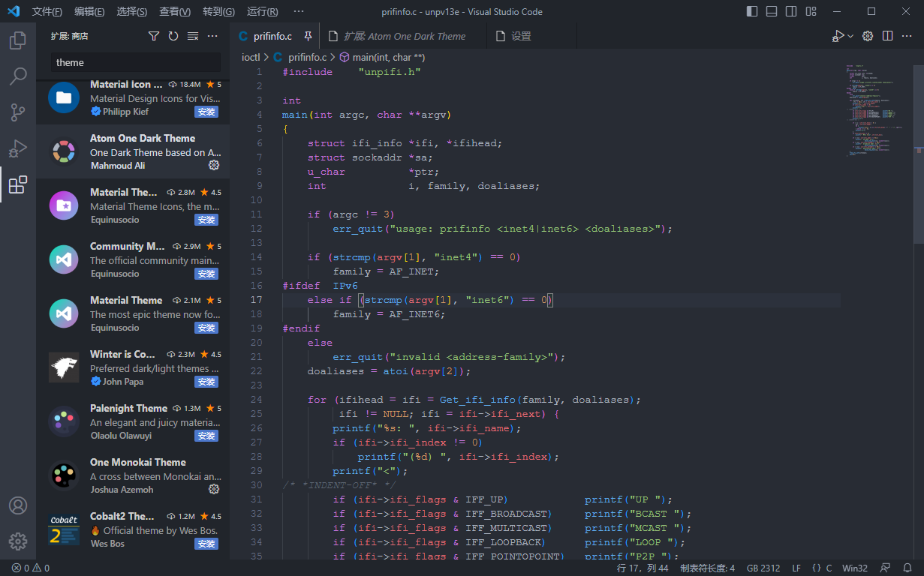The image size is (924, 576).
Task: Clear extensions search results icon
Action: (193, 36)
